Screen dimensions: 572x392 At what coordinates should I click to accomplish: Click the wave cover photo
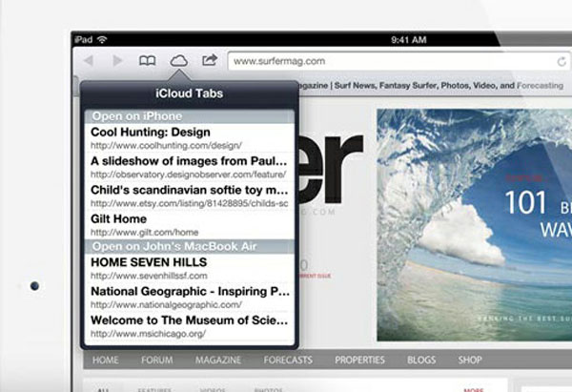[474, 225]
